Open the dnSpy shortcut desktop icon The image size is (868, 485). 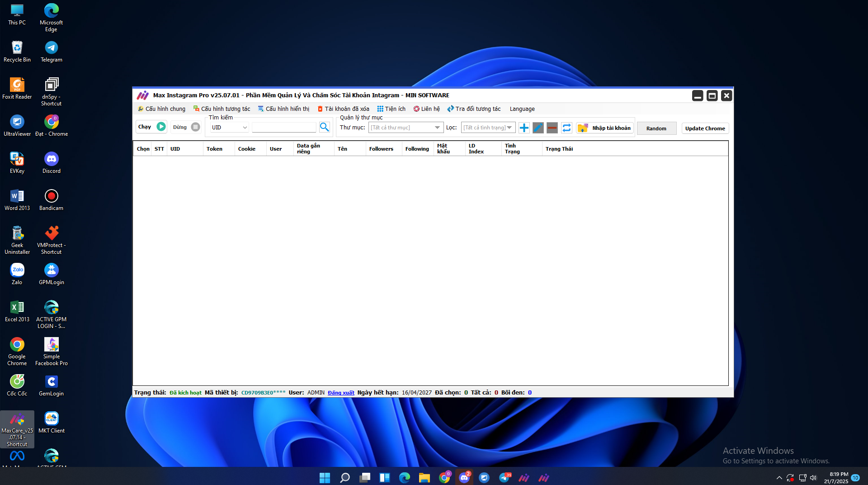[52, 92]
